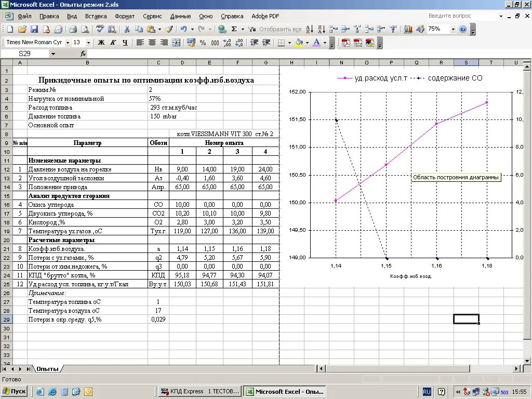Open the borders dropdown arrow

289,43
